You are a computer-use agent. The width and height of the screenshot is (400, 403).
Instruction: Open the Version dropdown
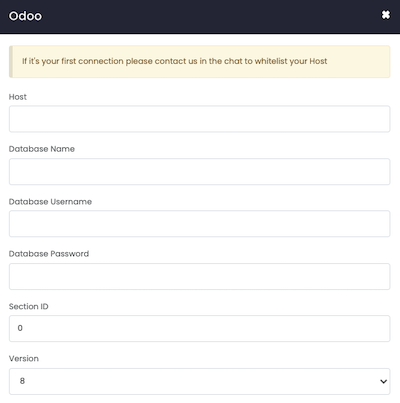[199, 381]
